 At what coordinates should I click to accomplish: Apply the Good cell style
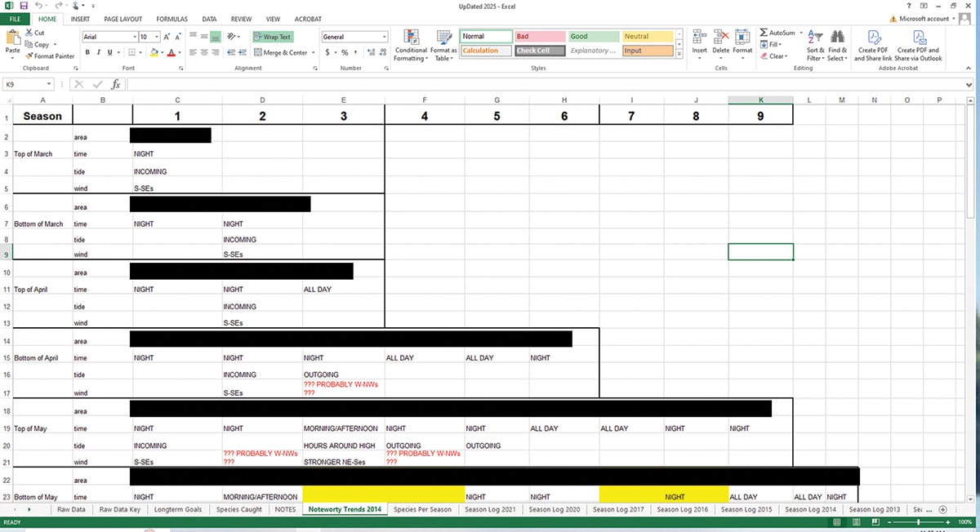592,37
